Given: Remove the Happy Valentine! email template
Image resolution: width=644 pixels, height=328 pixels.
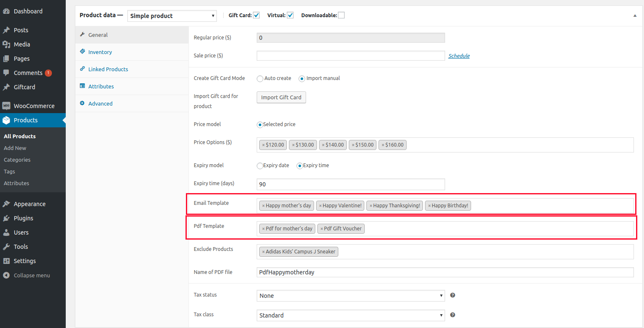Looking at the screenshot, I should point(320,206).
